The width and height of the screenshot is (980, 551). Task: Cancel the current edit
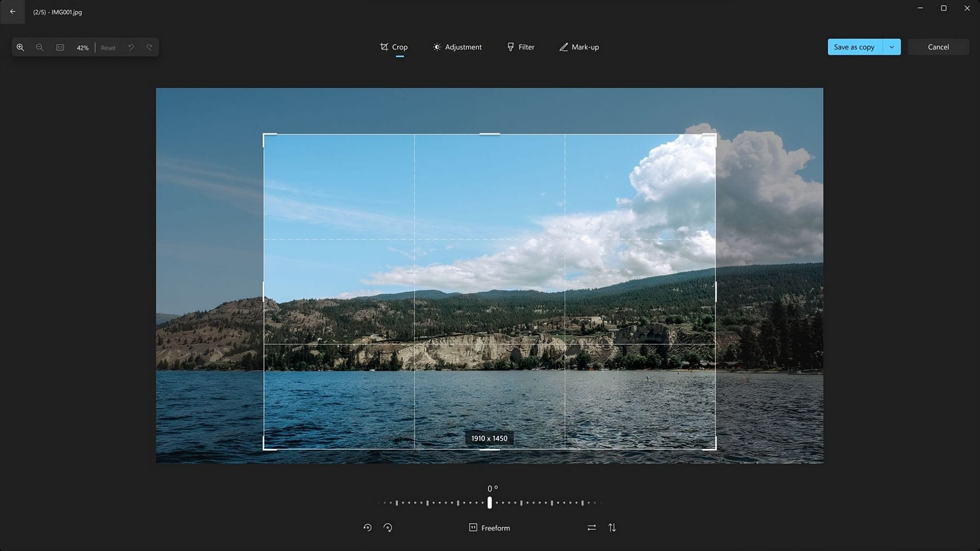pyautogui.click(x=938, y=46)
